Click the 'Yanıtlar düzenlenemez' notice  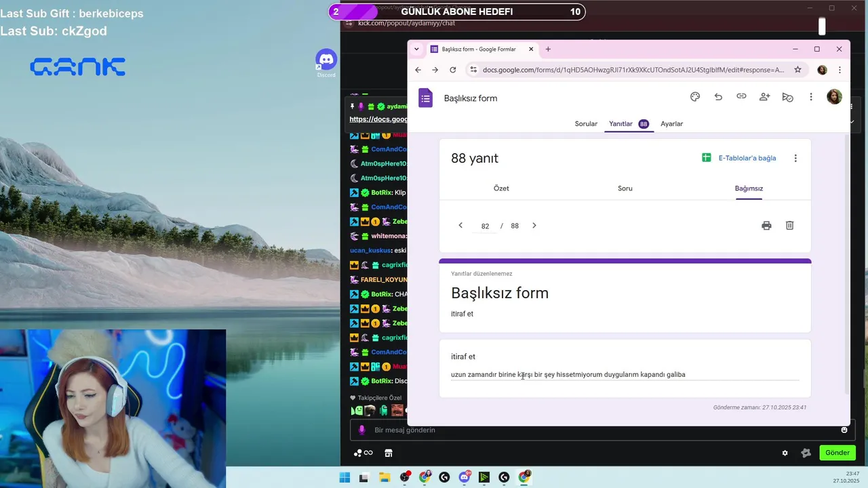[481, 274]
